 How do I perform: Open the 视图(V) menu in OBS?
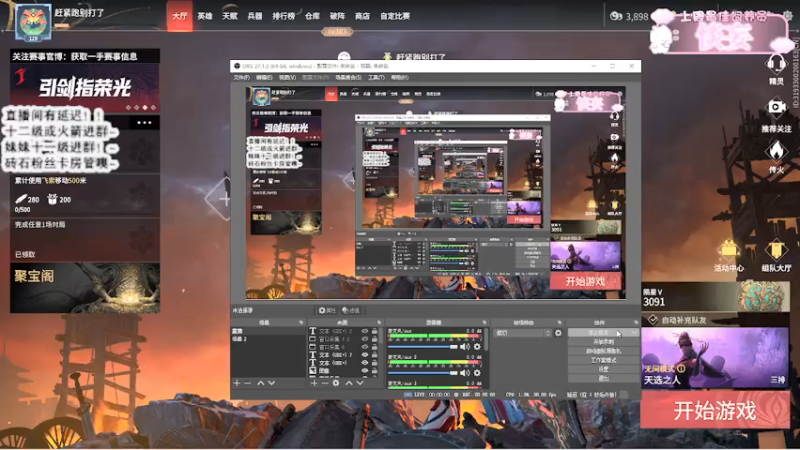287,78
